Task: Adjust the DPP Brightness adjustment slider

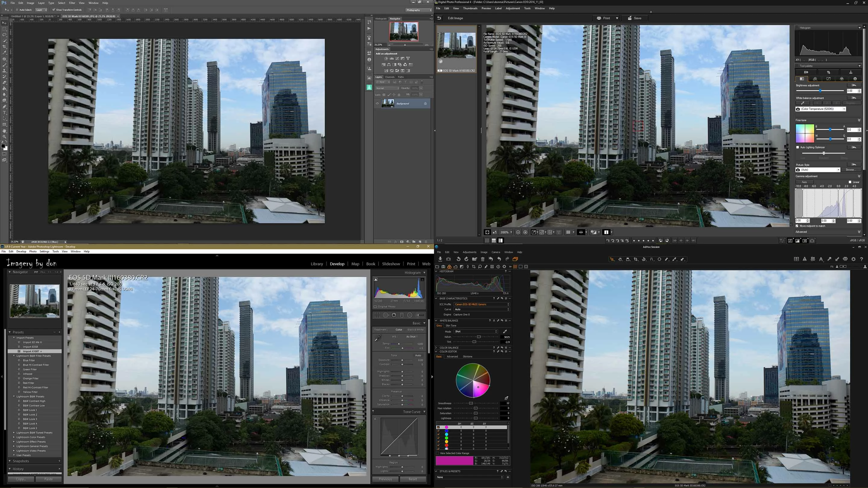Action: pos(820,91)
